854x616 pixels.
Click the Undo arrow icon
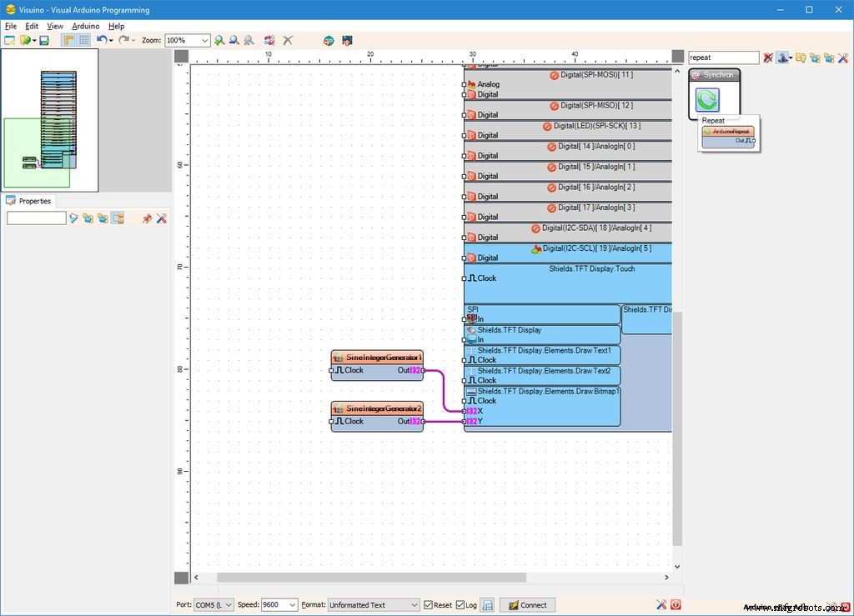[x=100, y=40]
